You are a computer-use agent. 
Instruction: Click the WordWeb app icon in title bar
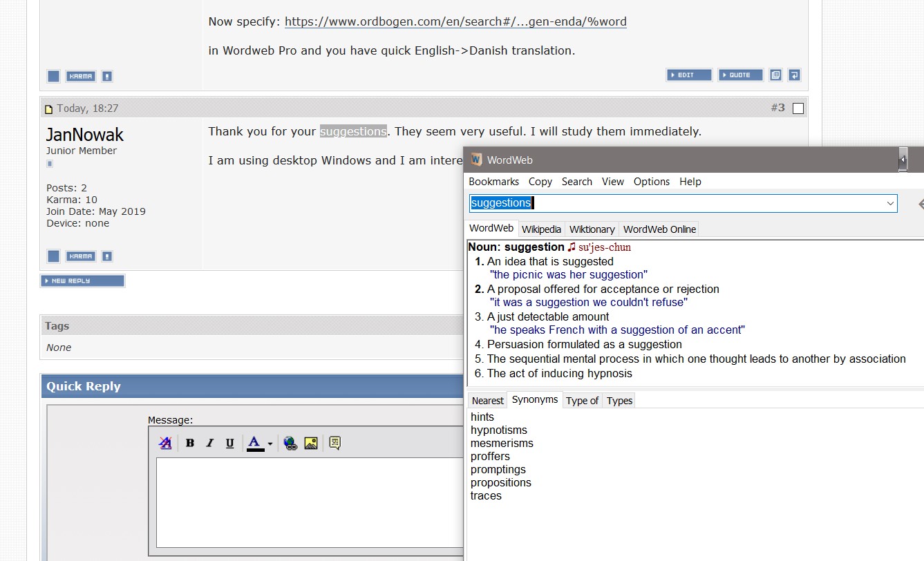click(476, 160)
